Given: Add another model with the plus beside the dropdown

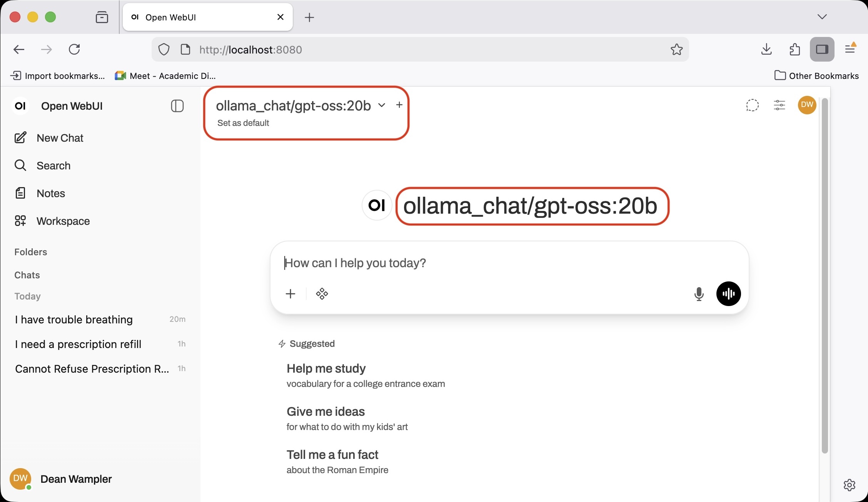Looking at the screenshot, I should click(x=399, y=105).
